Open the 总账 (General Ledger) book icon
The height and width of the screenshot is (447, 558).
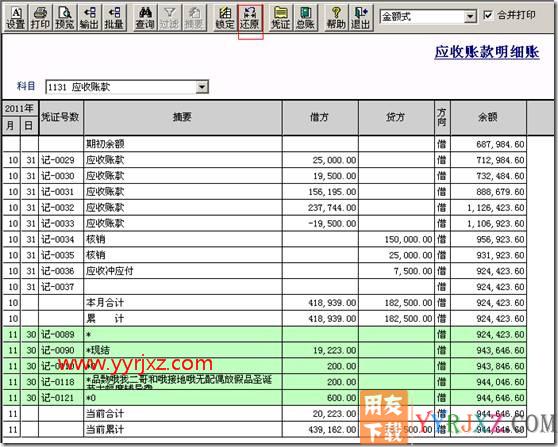[x=305, y=18]
